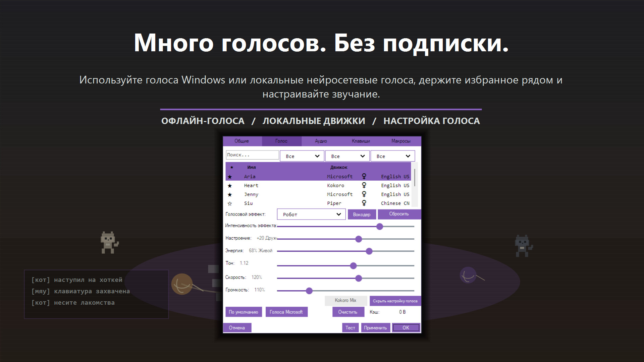The width and height of the screenshot is (644, 362).
Task: Select the 'Aria' voice row
Action: [x=318, y=176]
